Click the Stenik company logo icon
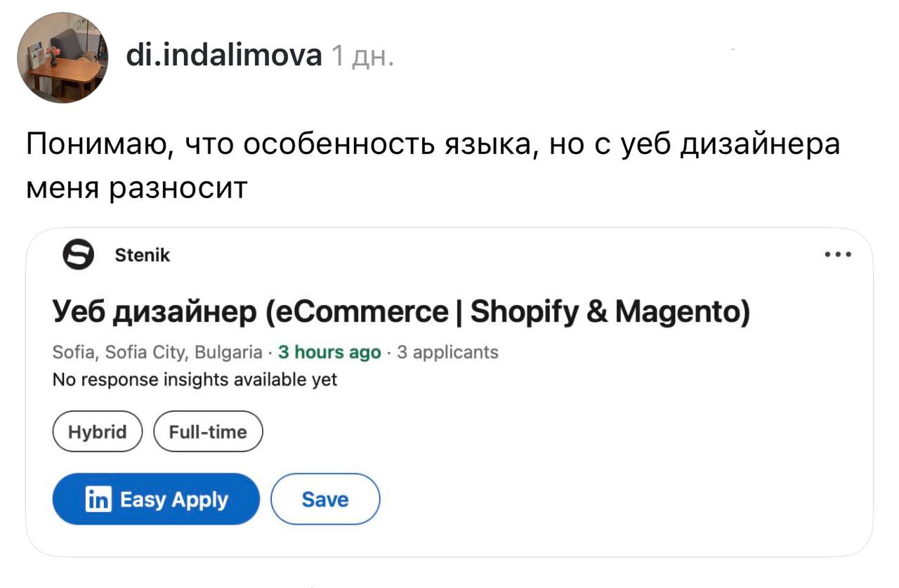This screenshot has width=899, height=588. pyautogui.click(x=79, y=256)
